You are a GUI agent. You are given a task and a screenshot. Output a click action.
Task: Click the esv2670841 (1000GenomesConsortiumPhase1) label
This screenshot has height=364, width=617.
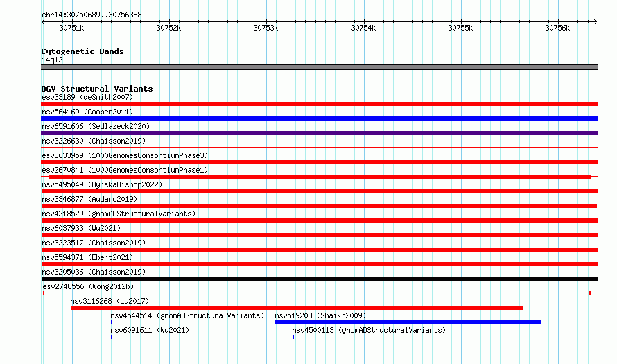pyautogui.click(x=125, y=170)
